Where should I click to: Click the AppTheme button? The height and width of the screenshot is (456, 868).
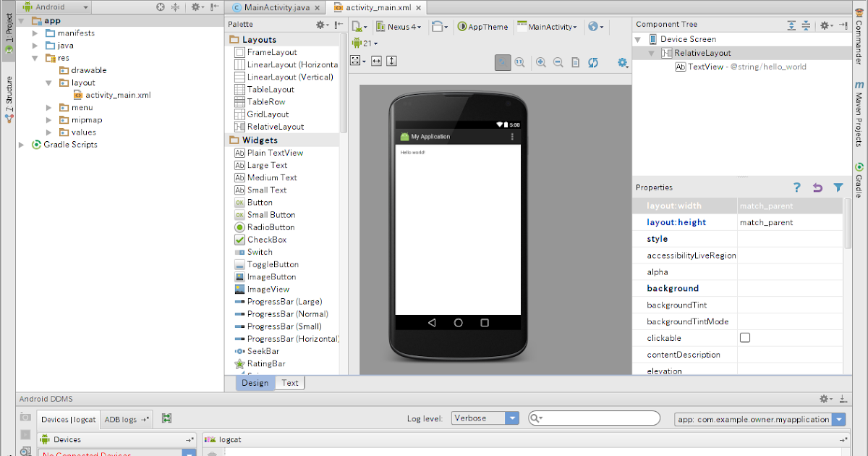(x=483, y=27)
